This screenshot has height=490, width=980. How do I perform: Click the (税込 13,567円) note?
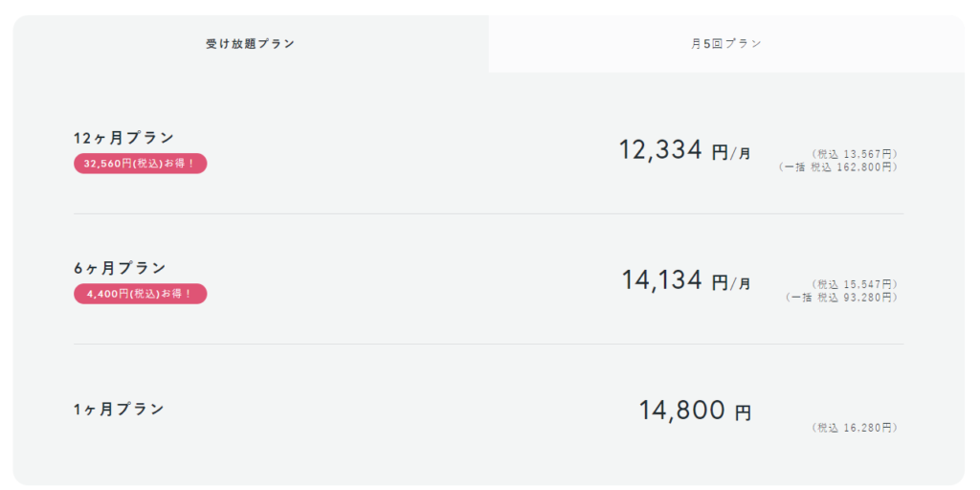pyautogui.click(x=854, y=153)
